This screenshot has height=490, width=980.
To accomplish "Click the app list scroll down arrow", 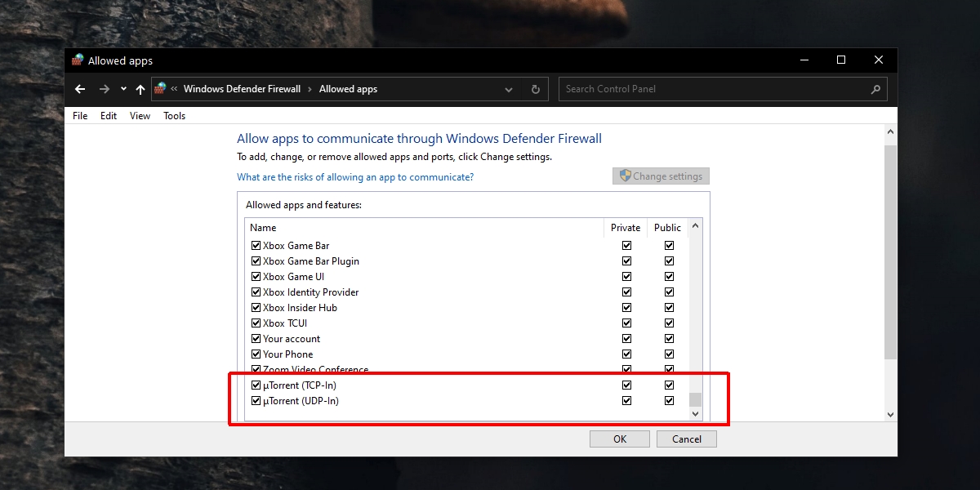I will (x=696, y=414).
